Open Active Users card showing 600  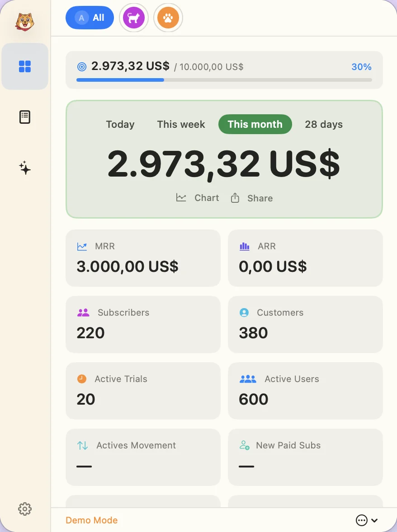pos(305,391)
